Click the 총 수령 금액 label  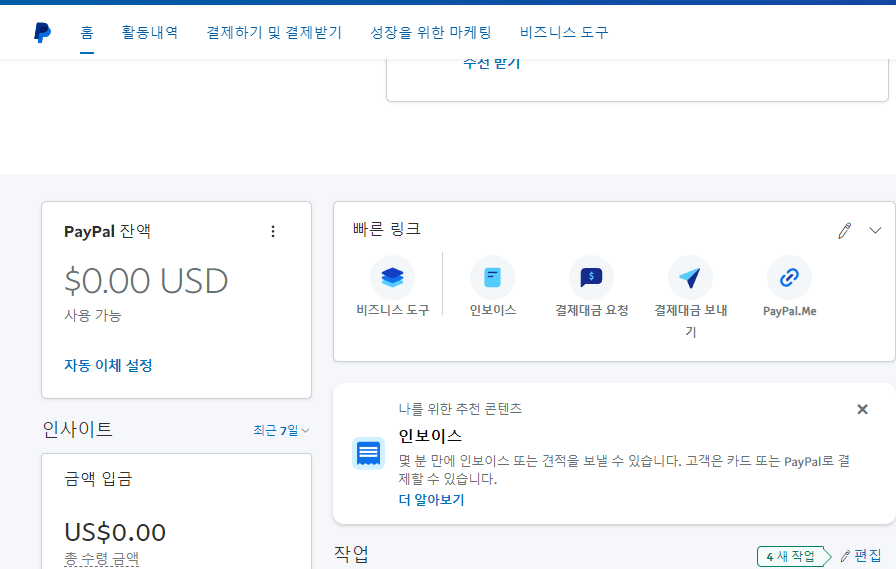click(102, 559)
